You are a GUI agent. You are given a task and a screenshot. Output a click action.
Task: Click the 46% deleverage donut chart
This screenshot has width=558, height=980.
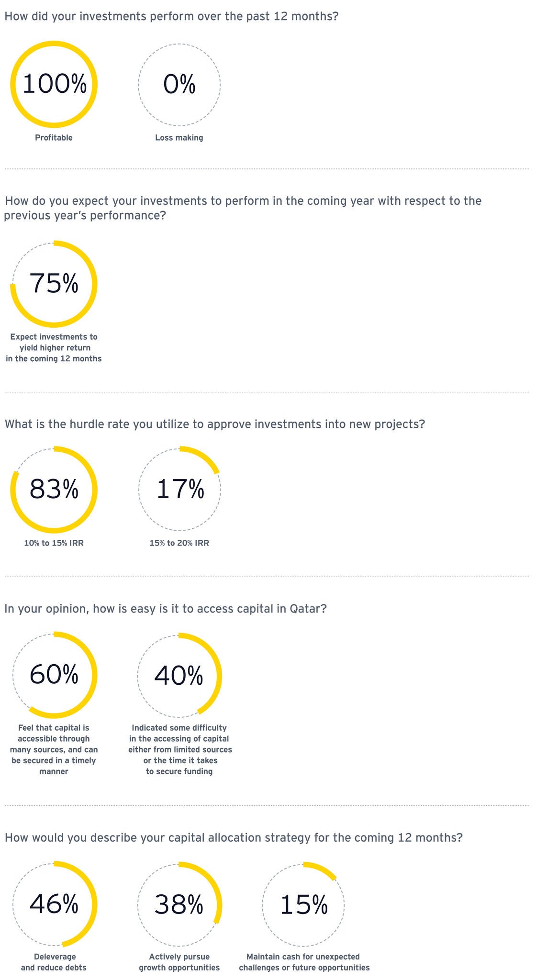[x=54, y=904]
